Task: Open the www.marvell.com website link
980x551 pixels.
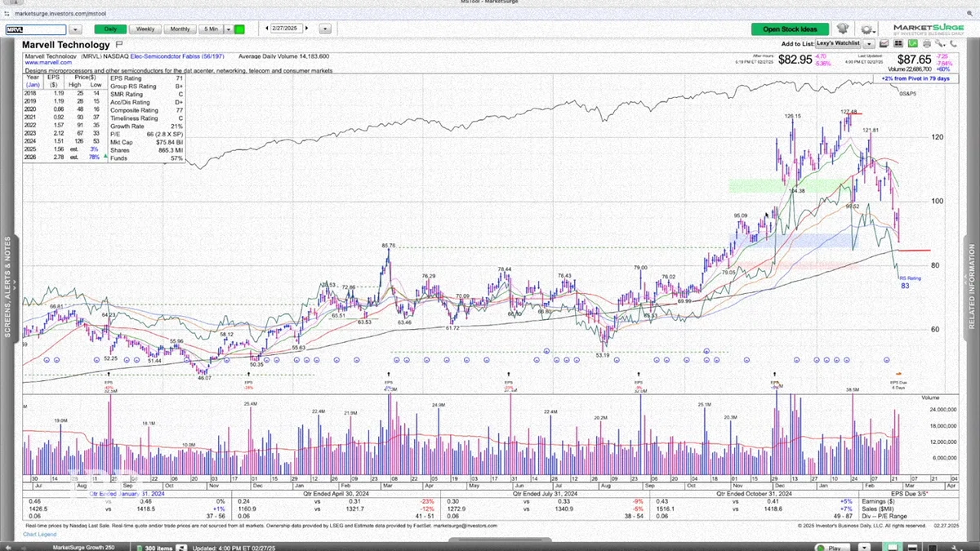Action: point(48,62)
